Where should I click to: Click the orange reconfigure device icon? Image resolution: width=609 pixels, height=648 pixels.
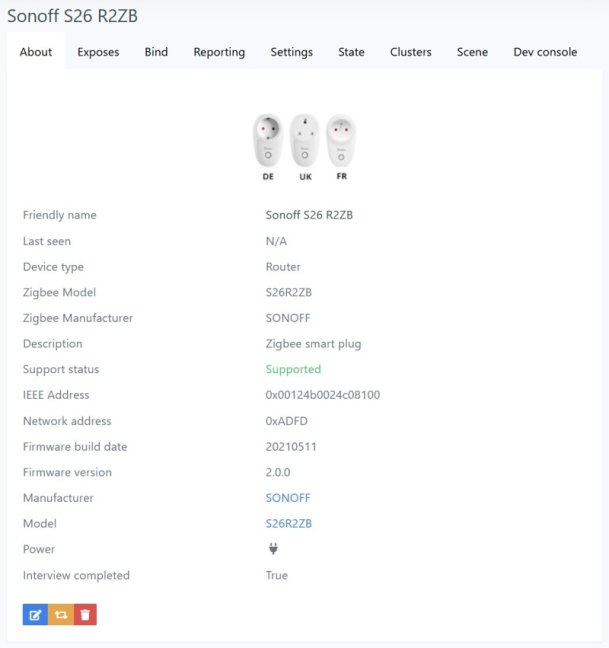pyautogui.click(x=61, y=615)
